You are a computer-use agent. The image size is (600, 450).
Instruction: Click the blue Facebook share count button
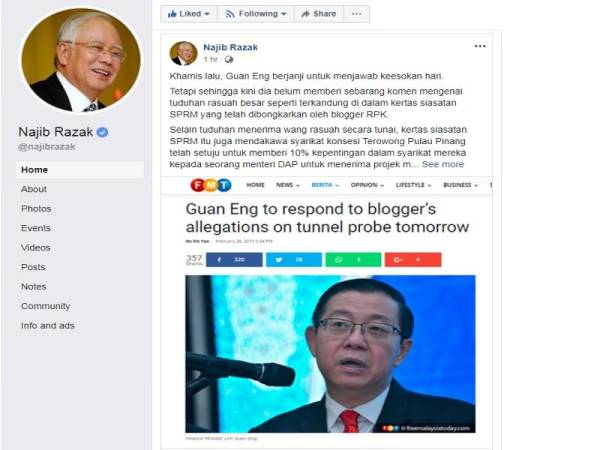[x=234, y=259]
